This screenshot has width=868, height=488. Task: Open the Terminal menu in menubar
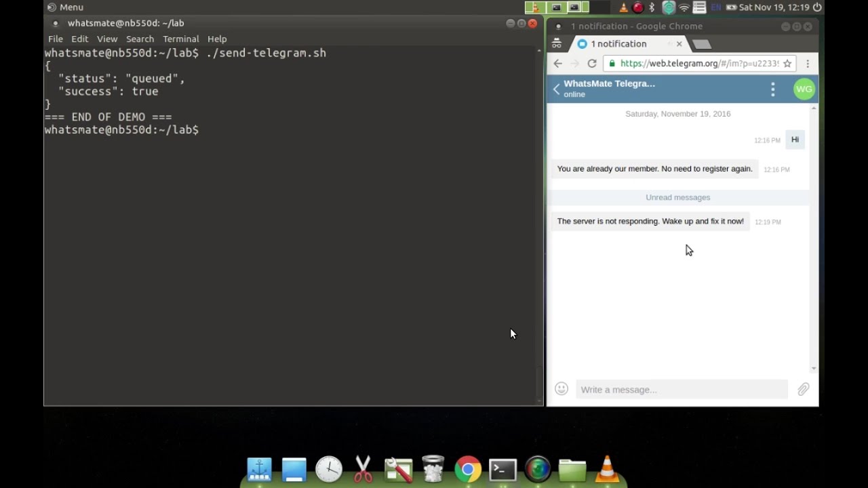181,39
